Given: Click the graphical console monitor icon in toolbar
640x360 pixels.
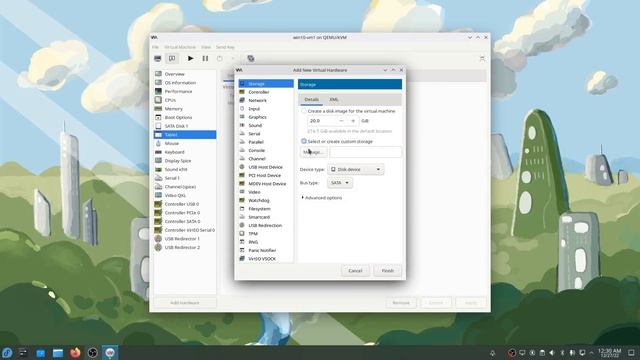Looking at the screenshot, I should pyautogui.click(x=158, y=58).
